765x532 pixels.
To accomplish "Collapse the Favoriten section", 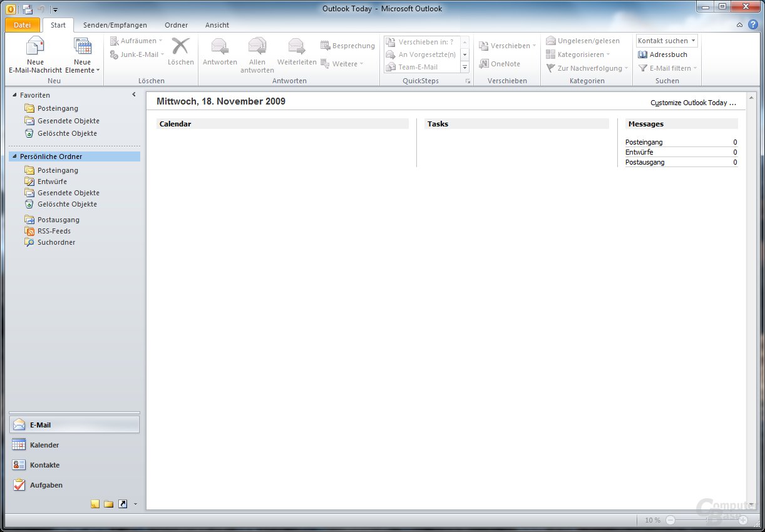I will [15, 95].
